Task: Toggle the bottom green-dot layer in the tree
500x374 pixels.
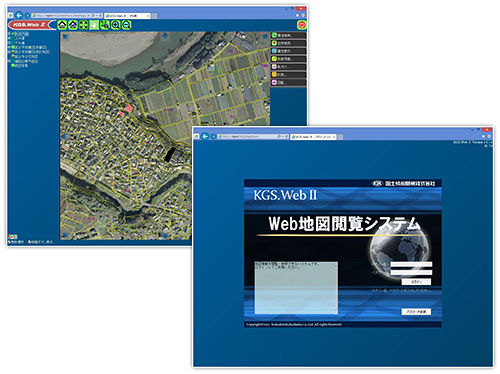Action: [13, 66]
